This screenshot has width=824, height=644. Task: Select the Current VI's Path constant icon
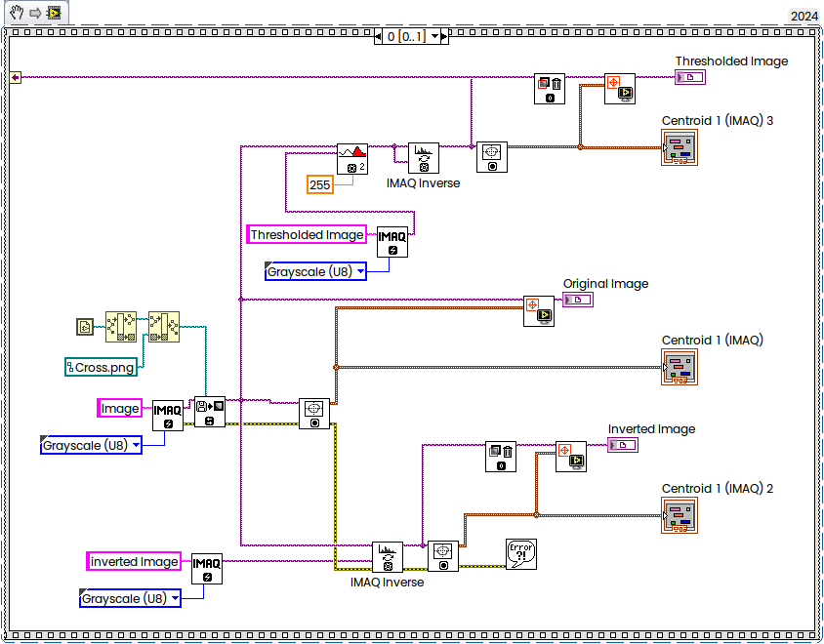pyautogui.click(x=85, y=327)
